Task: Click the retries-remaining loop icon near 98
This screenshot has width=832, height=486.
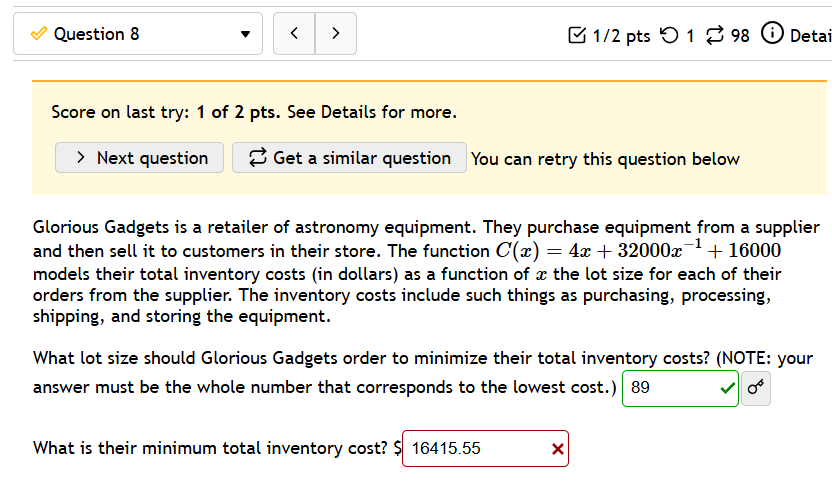Action: [715, 36]
